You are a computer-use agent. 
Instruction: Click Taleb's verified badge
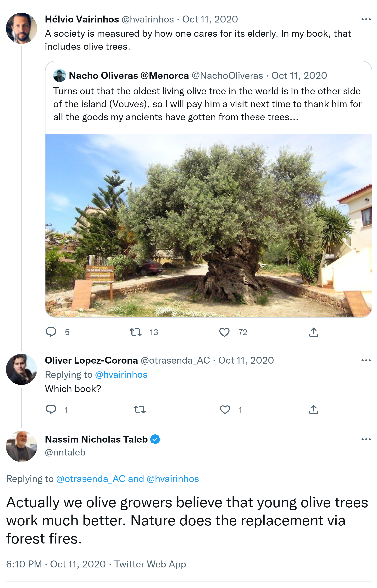click(155, 439)
